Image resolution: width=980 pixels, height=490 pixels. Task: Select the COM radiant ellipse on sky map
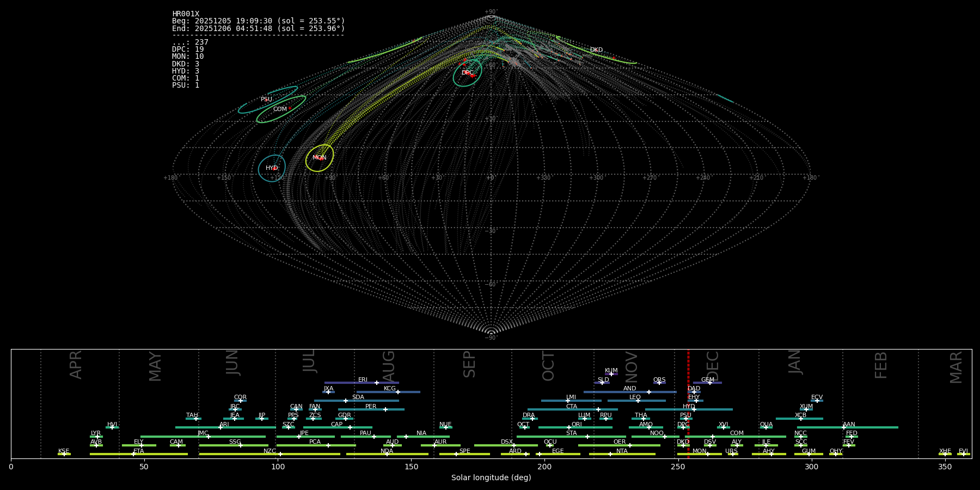(280, 109)
